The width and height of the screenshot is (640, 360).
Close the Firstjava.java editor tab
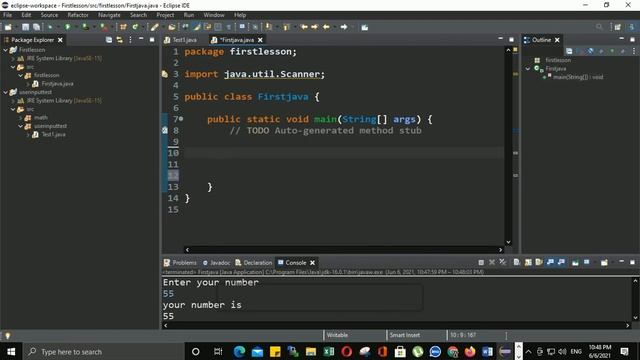click(x=260, y=40)
